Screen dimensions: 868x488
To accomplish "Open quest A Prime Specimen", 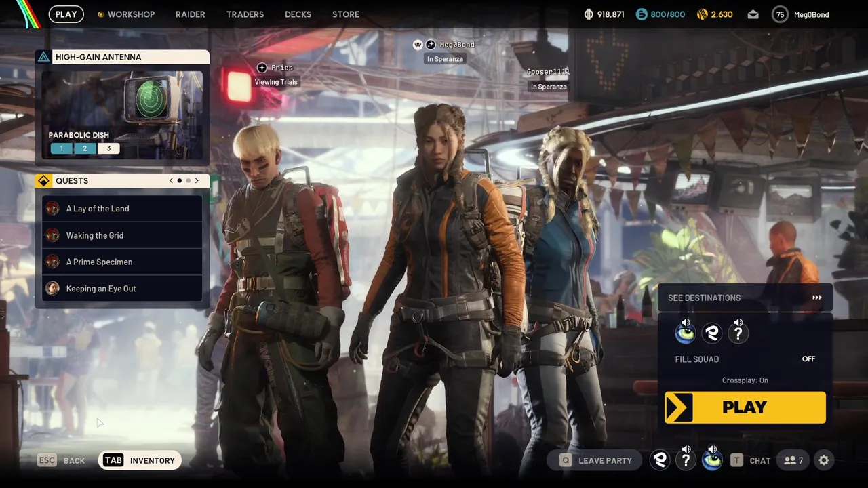I will (x=122, y=262).
